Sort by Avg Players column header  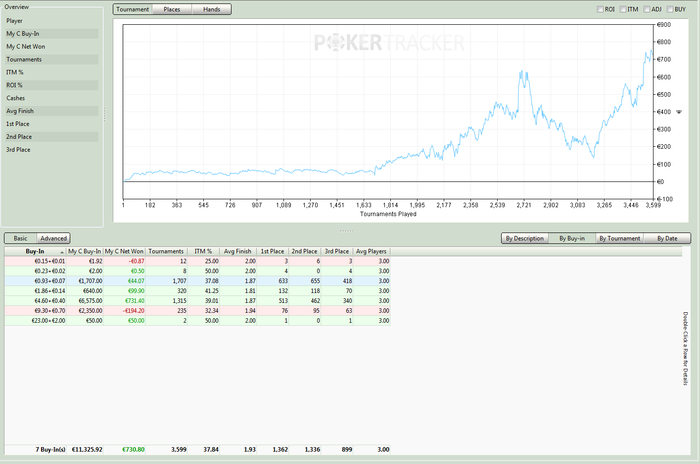pyautogui.click(x=371, y=251)
